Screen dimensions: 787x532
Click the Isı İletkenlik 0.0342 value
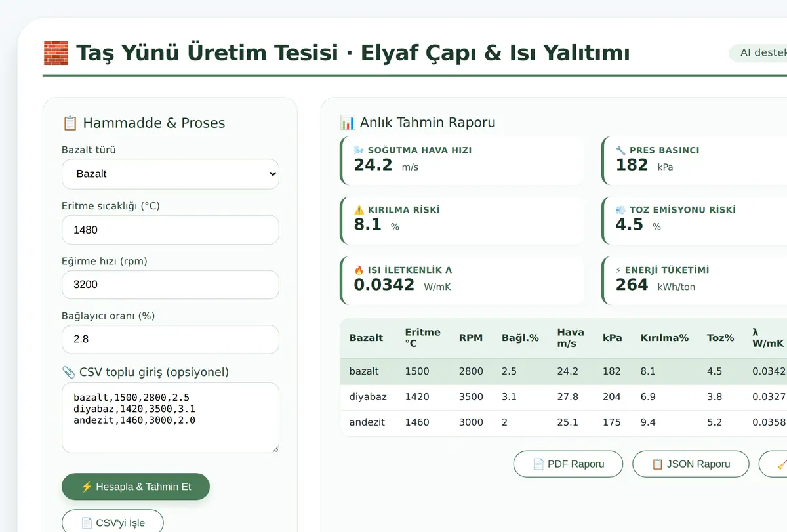pos(384,285)
